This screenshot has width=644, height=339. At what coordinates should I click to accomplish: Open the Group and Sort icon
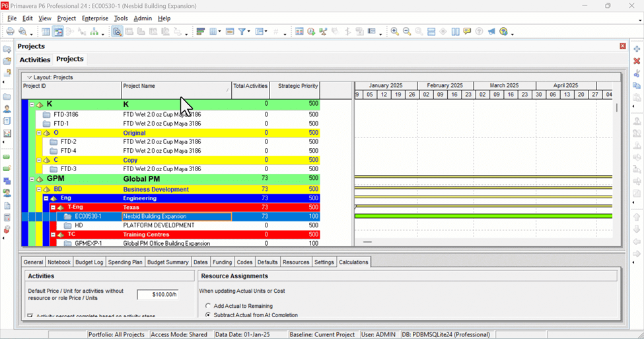[x=259, y=32]
